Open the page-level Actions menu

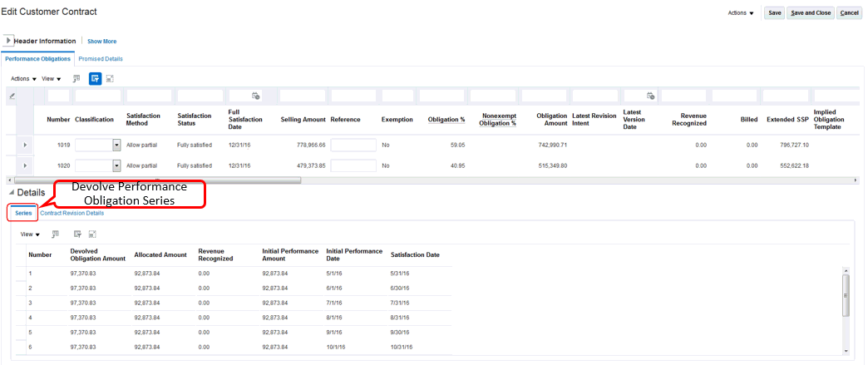(741, 12)
